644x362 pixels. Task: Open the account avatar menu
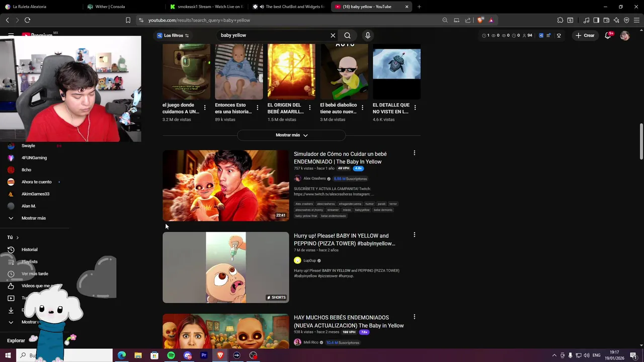[624, 35]
